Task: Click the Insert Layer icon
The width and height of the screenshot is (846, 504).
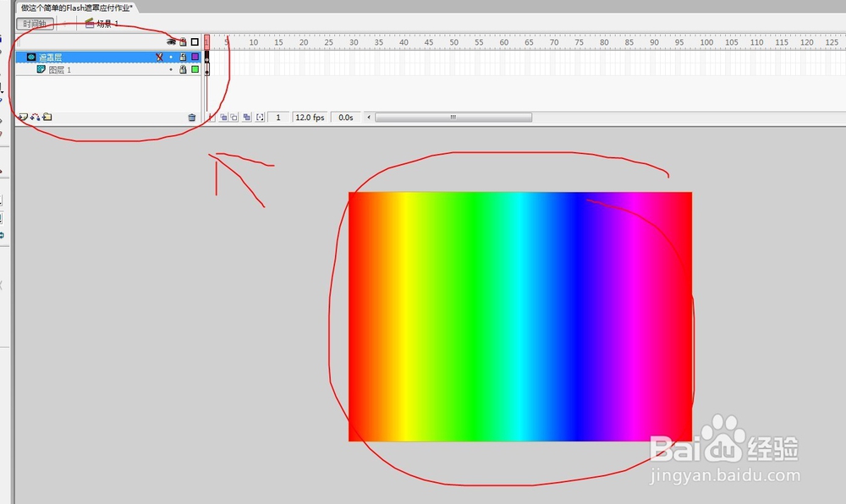Action: (23, 117)
